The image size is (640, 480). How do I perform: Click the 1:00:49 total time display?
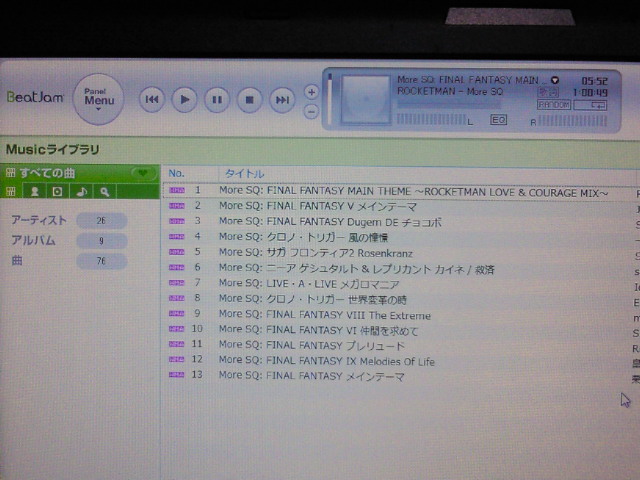(x=591, y=93)
